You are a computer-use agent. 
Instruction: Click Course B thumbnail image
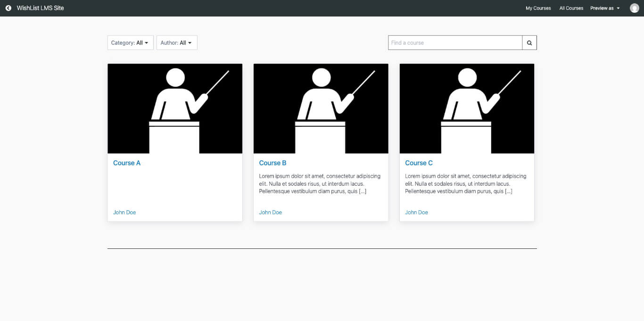[x=321, y=108]
